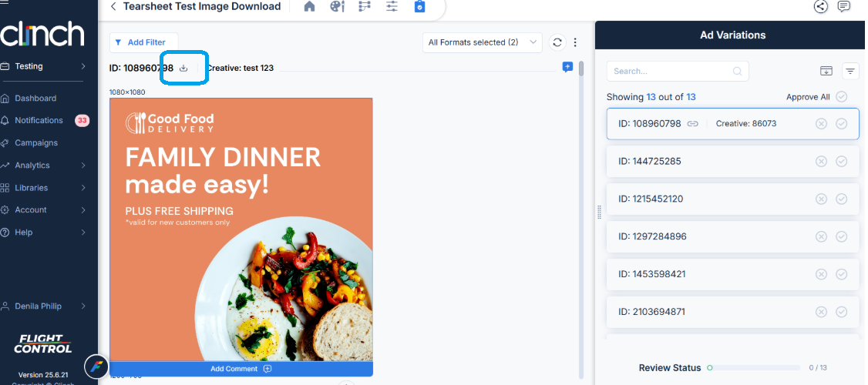Toggle the Approve All checkmark
This screenshot has height=385, width=868.
pyautogui.click(x=842, y=97)
